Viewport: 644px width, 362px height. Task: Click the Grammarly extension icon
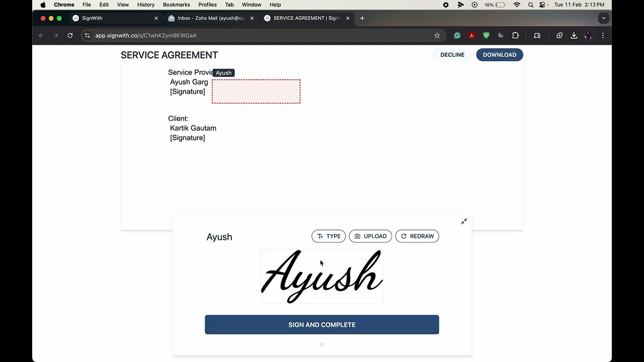(457, 35)
